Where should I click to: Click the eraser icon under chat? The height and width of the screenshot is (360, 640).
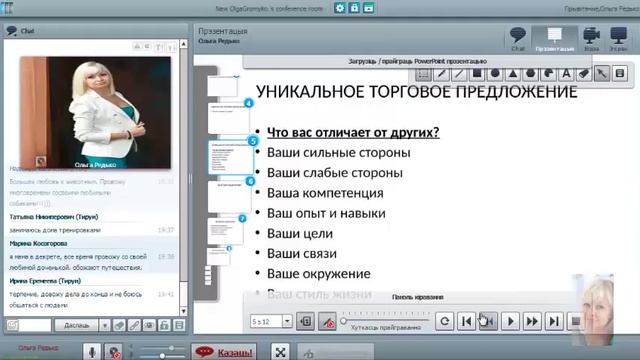119,325
